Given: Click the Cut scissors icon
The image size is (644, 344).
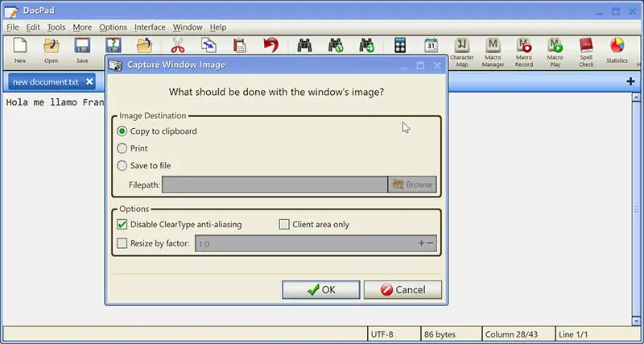Looking at the screenshot, I should click(178, 45).
